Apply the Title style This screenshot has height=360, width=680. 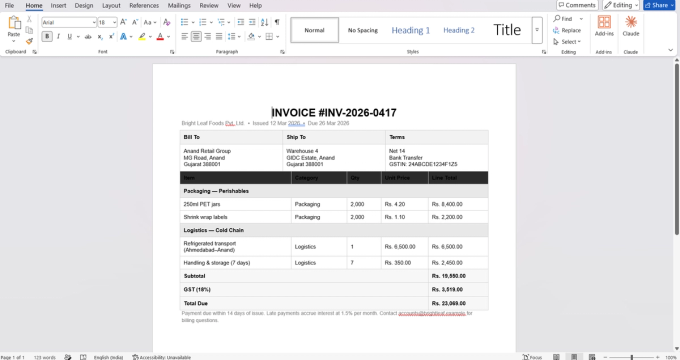507,30
